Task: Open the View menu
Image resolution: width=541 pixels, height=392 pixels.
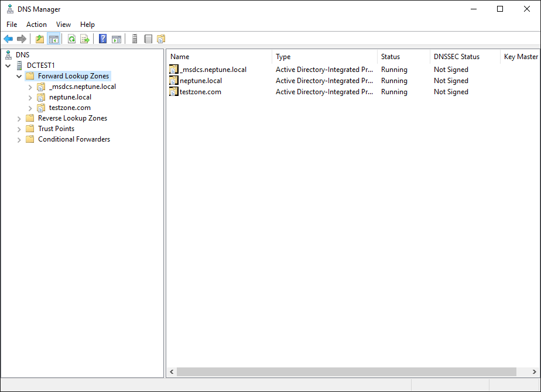Action: click(x=63, y=25)
